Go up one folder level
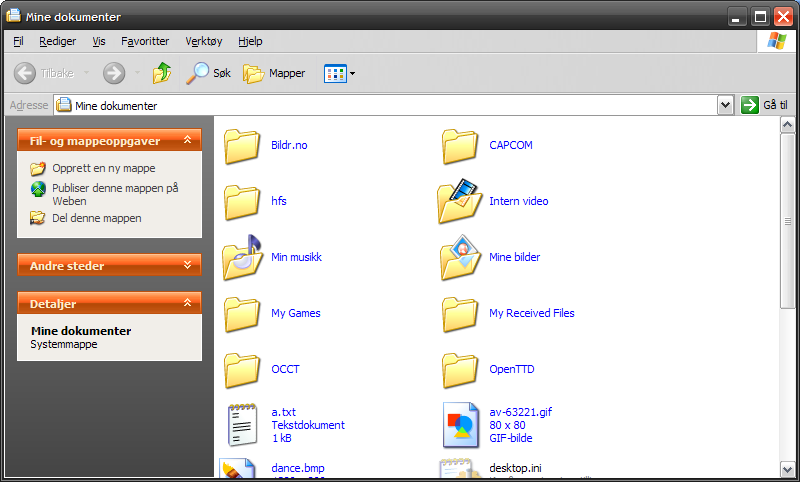 (162, 73)
